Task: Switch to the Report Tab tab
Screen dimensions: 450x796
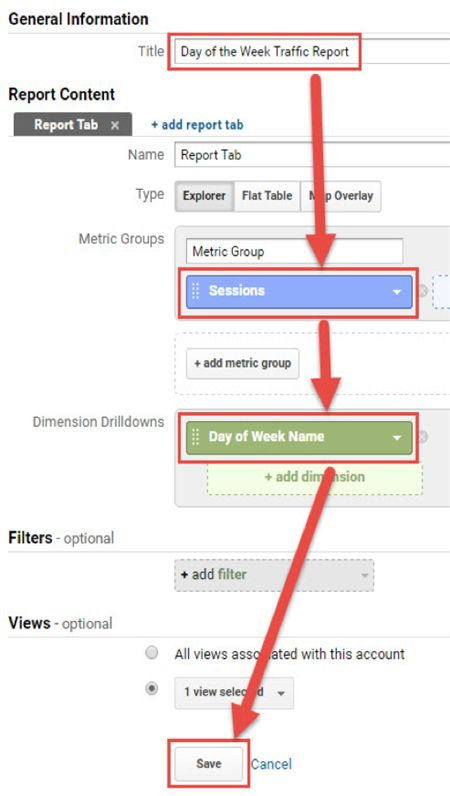Action: click(x=66, y=125)
